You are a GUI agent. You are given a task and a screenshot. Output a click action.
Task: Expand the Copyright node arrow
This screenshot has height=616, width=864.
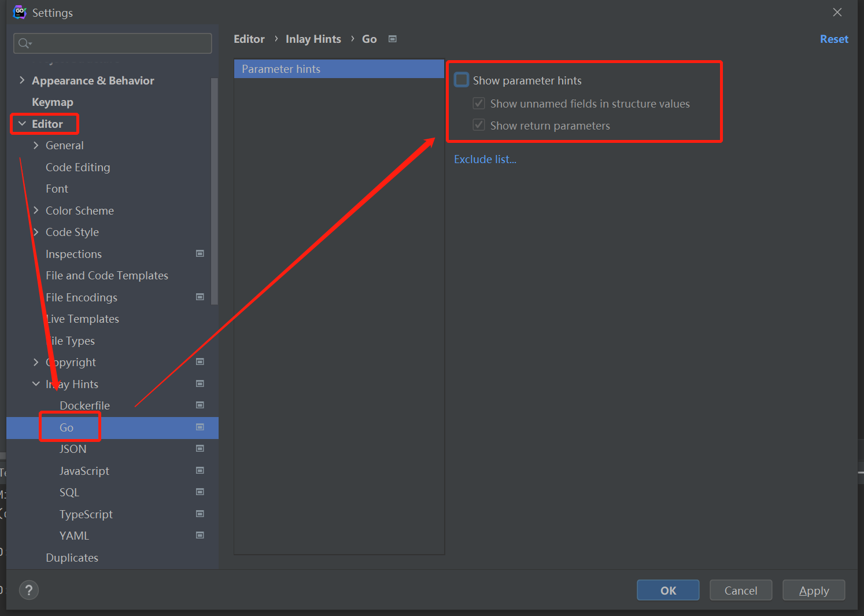pos(36,362)
